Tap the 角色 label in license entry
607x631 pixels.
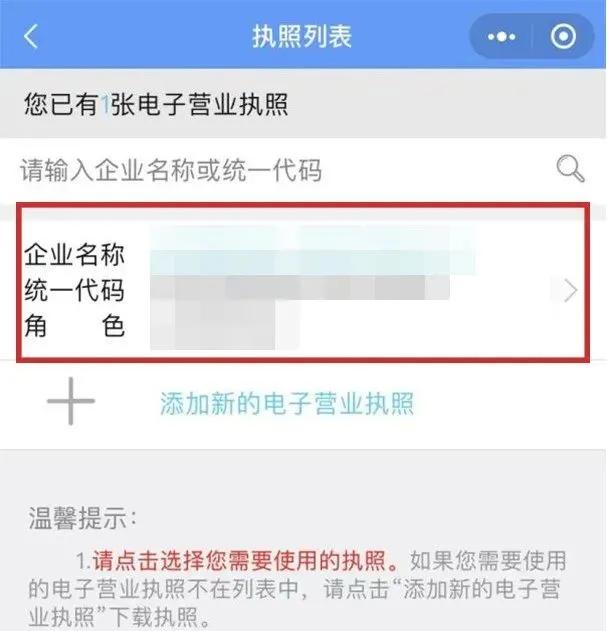click(x=74, y=325)
